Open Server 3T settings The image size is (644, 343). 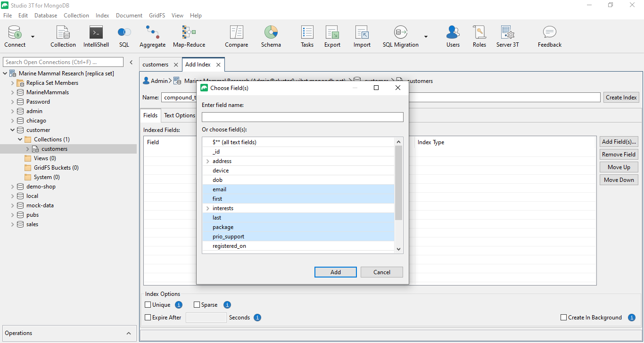pos(507,35)
